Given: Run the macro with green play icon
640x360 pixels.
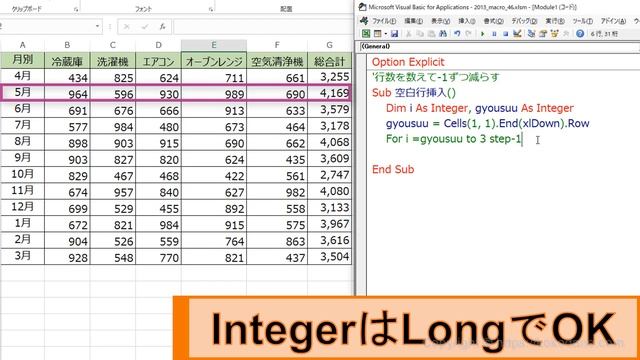Looking at the screenshot, I should point(482,33).
